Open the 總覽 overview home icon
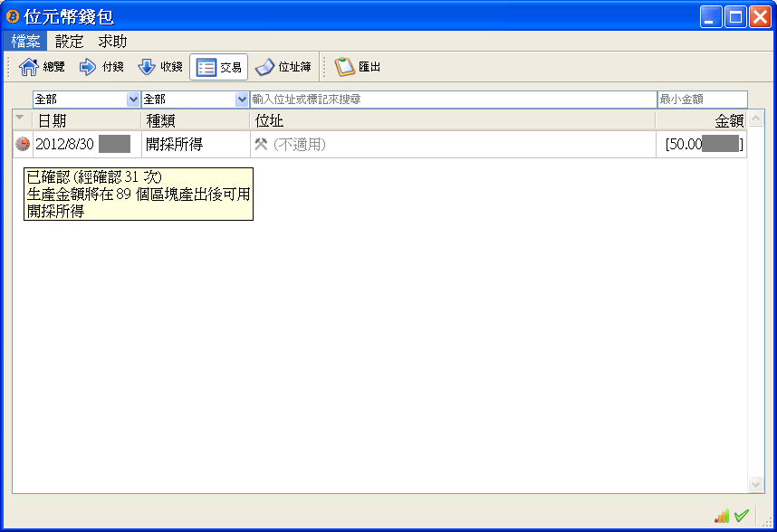 tap(29, 67)
